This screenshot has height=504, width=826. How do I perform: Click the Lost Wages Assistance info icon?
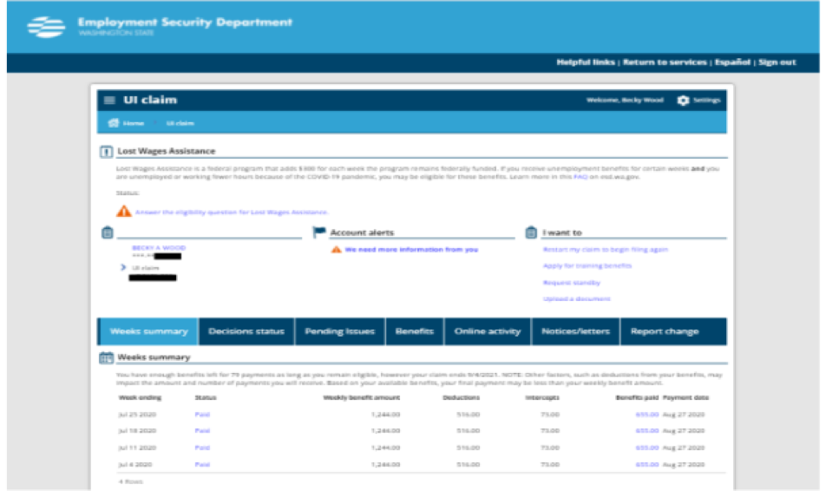107,152
